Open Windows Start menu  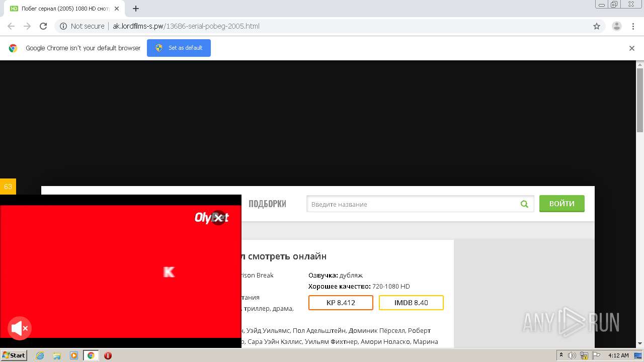click(x=14, y=355)
